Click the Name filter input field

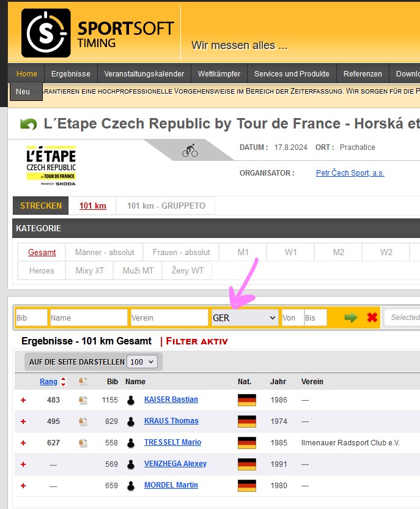(x=89, y=318)
